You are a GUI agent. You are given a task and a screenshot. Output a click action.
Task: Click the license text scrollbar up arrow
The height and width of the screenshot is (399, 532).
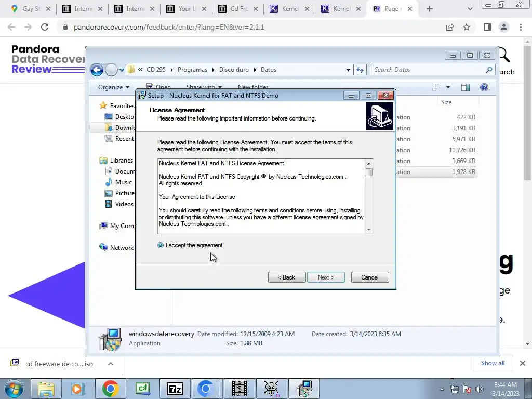click(x=369, y=164)
